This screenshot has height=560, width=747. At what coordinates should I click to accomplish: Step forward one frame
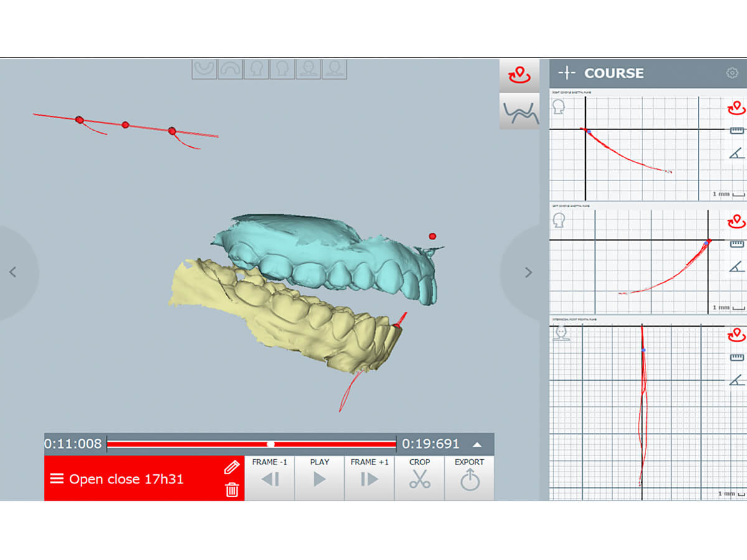[x=369, y=478]
